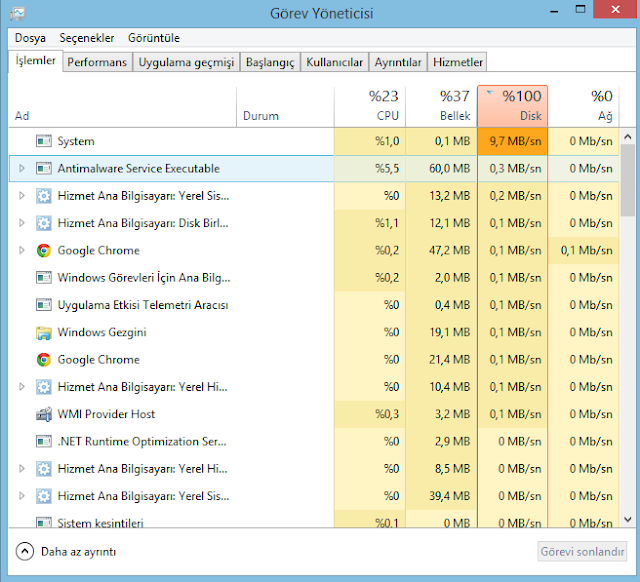The height and width of the screenshot is (582, 640).
Task: Click the Google Chrome icon with 21,4 MB
Action: click(x=44, y=360)
